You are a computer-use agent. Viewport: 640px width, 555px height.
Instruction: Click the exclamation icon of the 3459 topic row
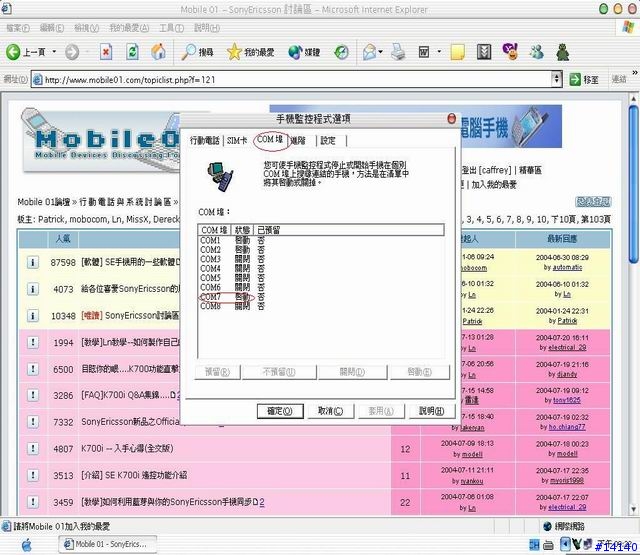coord(33,502)
